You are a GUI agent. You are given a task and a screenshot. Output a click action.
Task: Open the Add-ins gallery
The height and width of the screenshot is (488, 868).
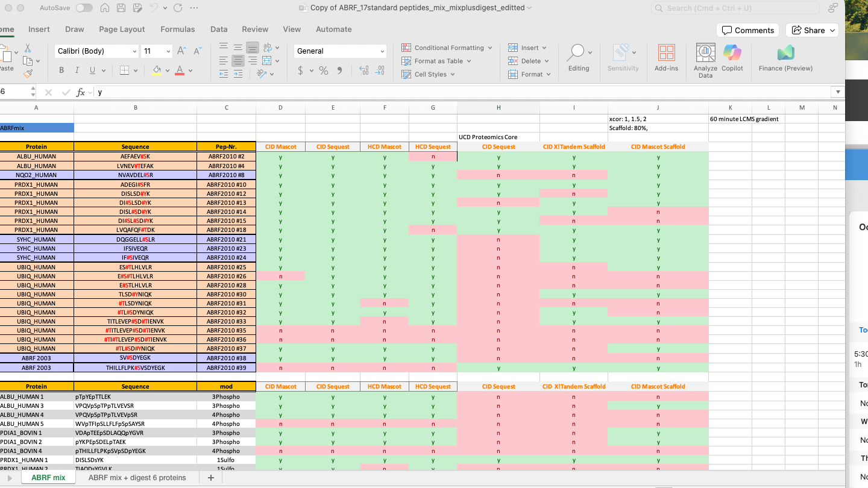coord(666,60)
